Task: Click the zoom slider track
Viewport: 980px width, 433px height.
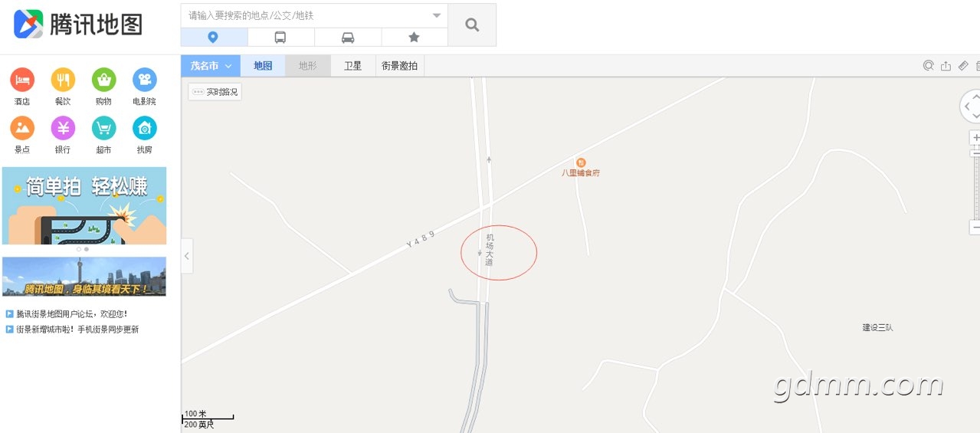Action: 976,188
